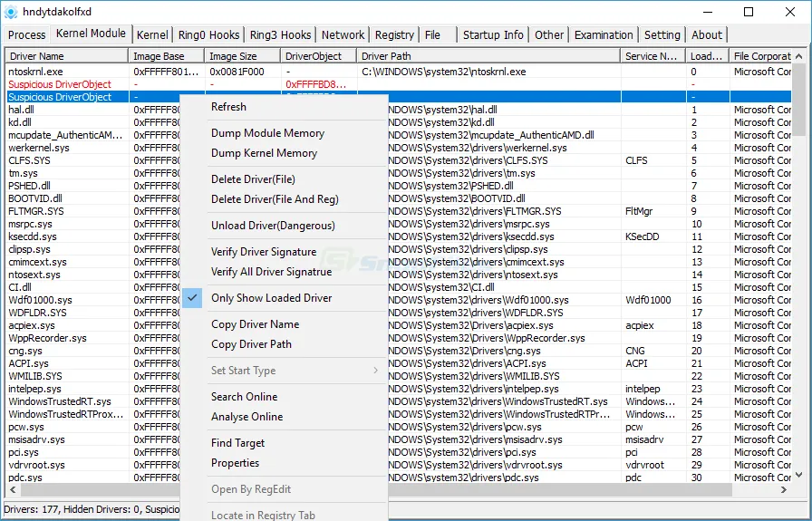Click the horizontal scrollbar thumb
Image resolution: width=812 pixels, height=521 pixels.
376,489
